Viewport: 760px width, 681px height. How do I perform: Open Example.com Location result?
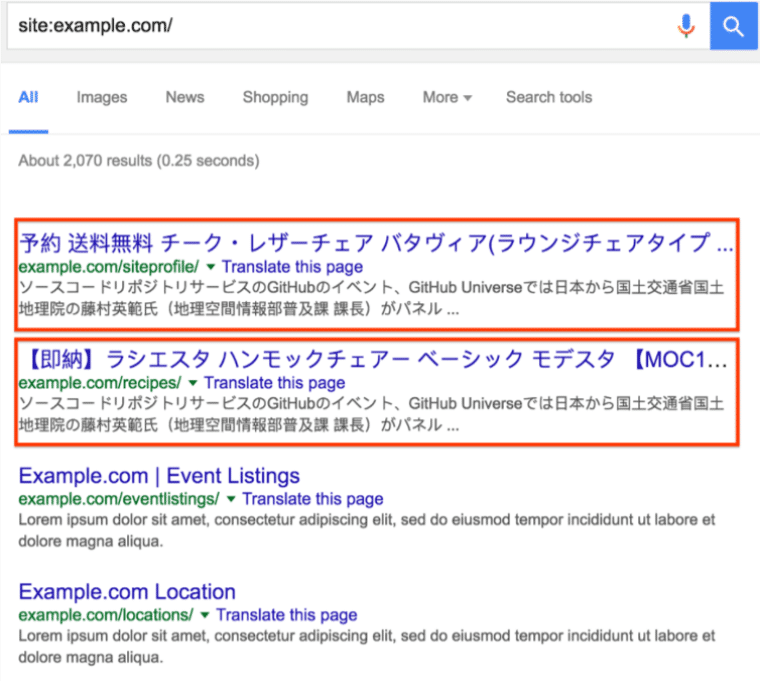(x=127, y=592)
